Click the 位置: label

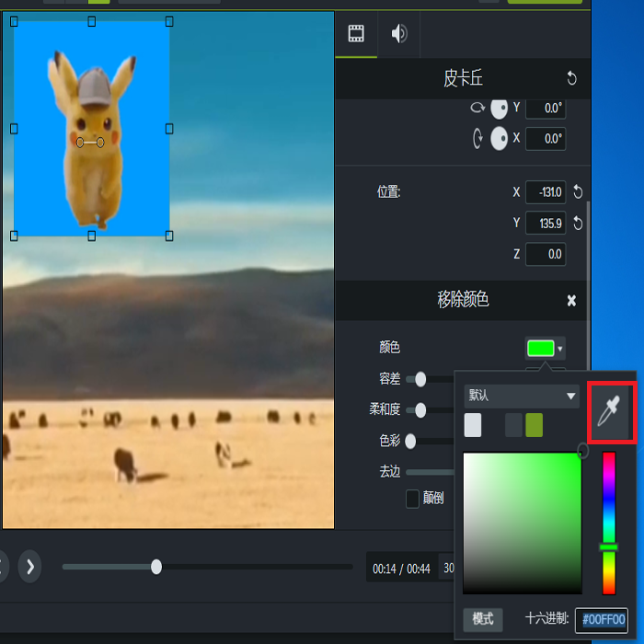(x=388, y=191)
